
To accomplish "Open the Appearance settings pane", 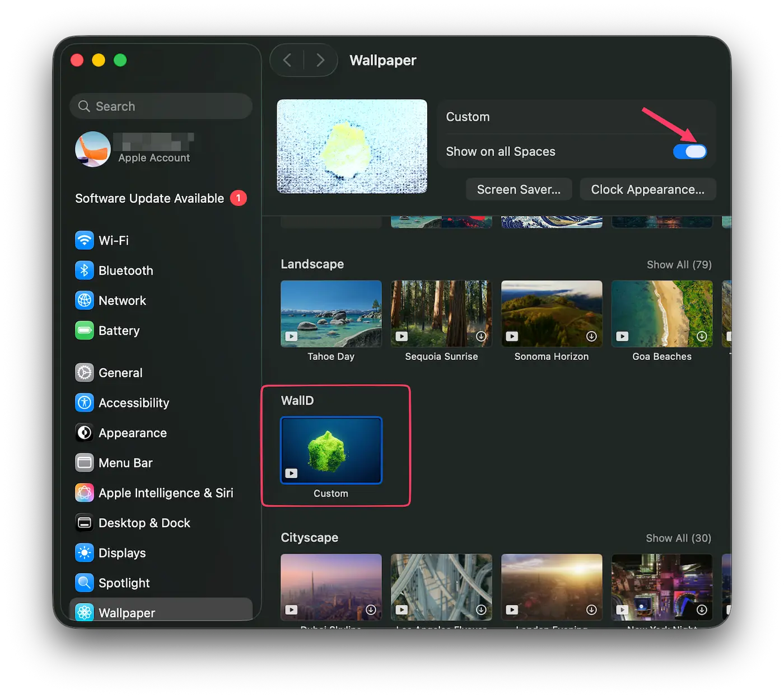I will pos(132,433).
